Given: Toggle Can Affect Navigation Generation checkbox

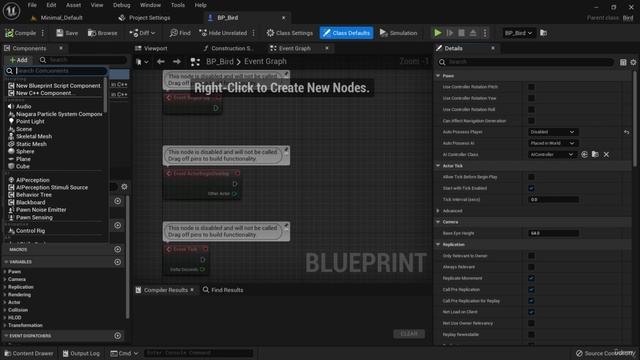Looking at the screenshot, I should [x=531, y=121].
